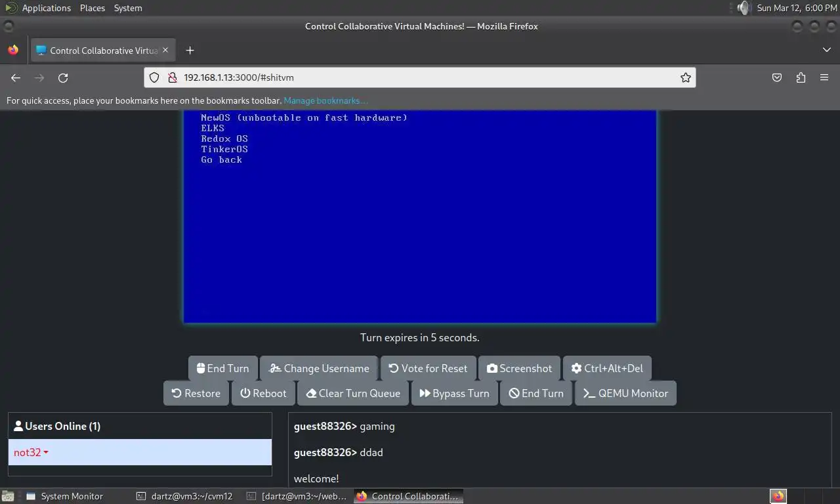Switch to System Monitor in taskbar
840x504 pixels.
[65, 496]
